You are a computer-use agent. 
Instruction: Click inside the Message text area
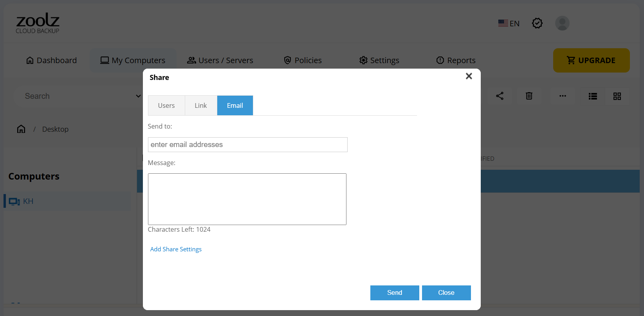click(247, 199)
